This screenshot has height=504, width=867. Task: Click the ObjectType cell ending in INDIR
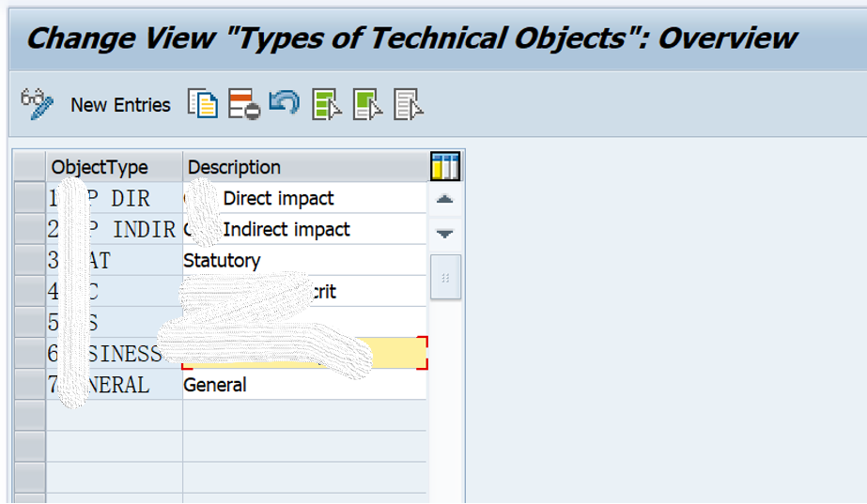[x=115, y=229]
